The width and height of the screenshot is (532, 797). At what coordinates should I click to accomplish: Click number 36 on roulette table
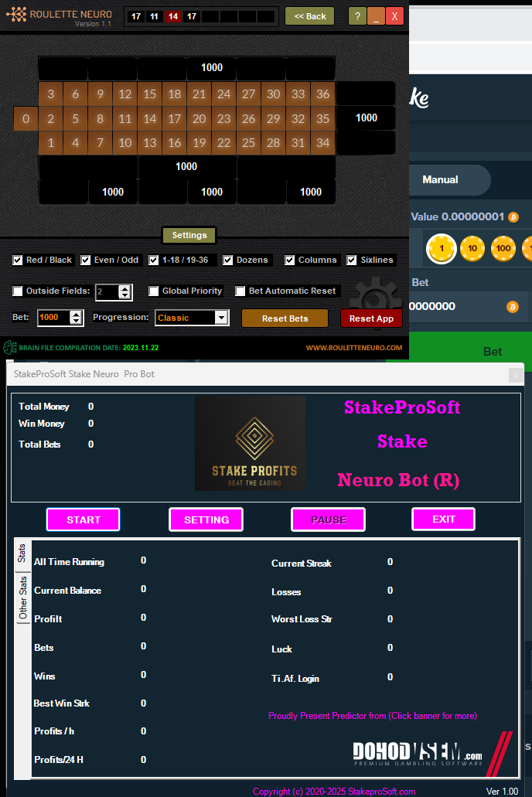coord(323,94)
